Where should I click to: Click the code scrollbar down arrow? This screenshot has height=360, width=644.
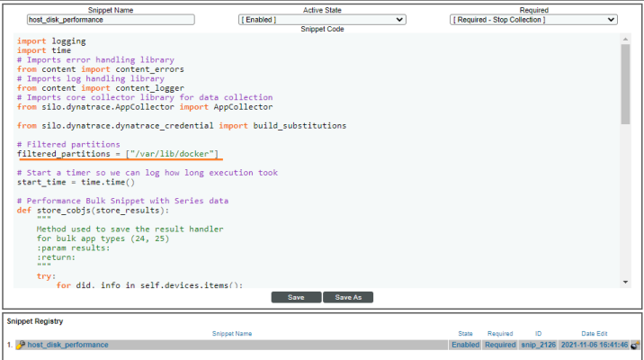pos(625,282)
